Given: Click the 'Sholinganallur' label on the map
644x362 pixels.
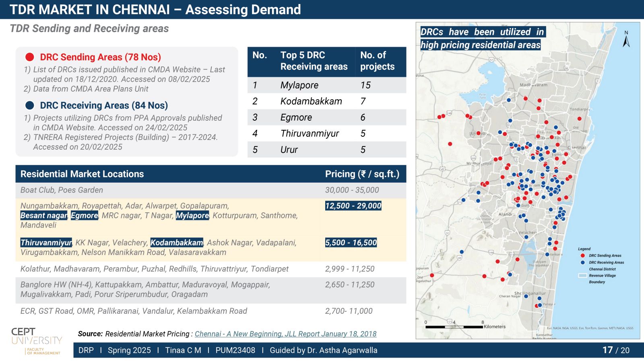Looking at the screenshot, I should tap(530, 293).
